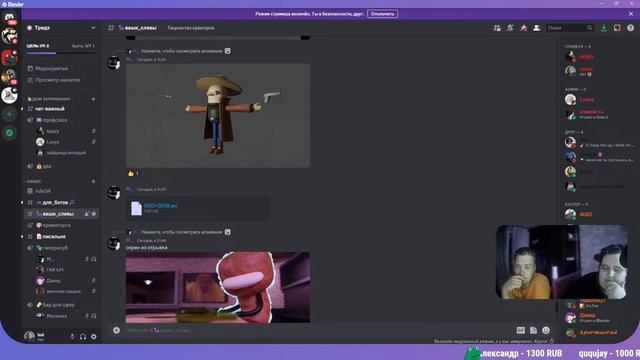
Task: Open channel settings gear on ваши_сливы
Action: click(x=94, y=214)
